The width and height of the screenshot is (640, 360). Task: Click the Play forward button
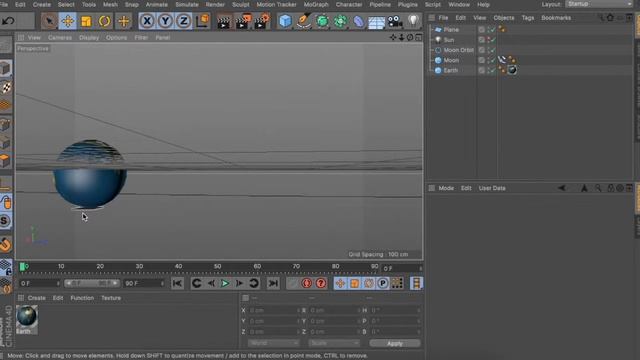pos(225,283)
